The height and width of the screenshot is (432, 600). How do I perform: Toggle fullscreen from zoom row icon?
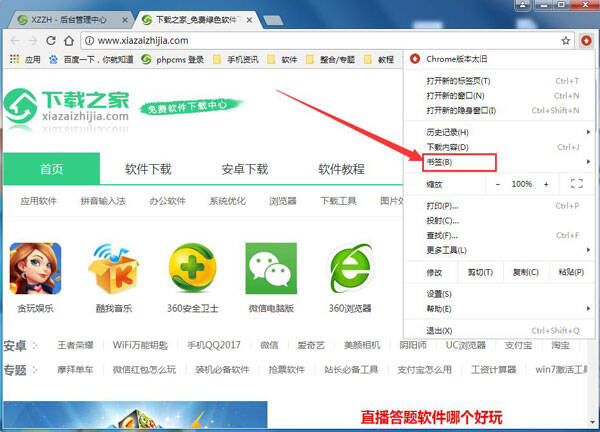tap(577, 184)
